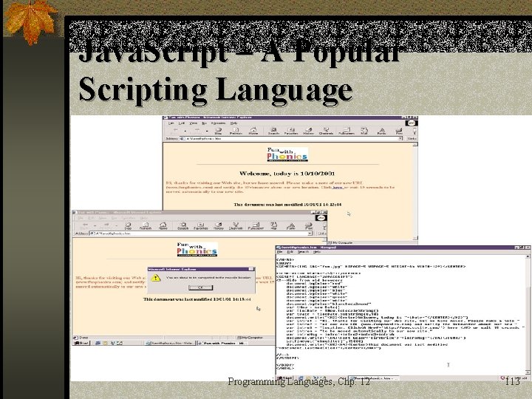Click Back in the Welcome-page browser toolbar
The width and height of the screenshot is (532, 399).
[175, 130]
